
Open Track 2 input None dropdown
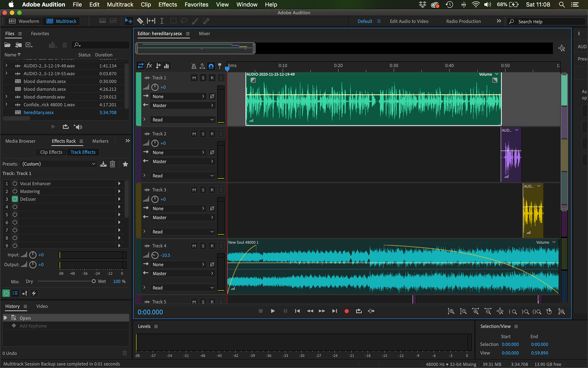click(x=178, y=152)
